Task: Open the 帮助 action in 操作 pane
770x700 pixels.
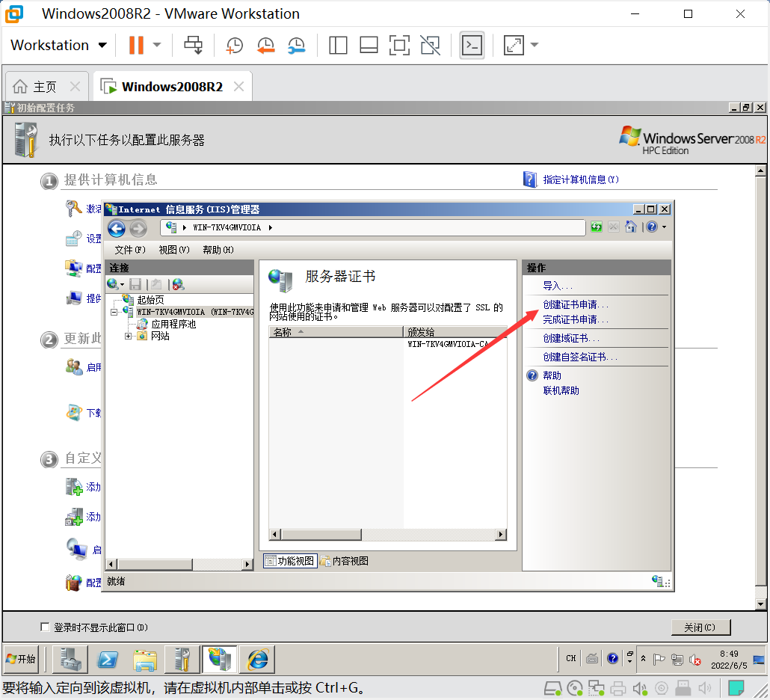Action: [x=552, y=375]
